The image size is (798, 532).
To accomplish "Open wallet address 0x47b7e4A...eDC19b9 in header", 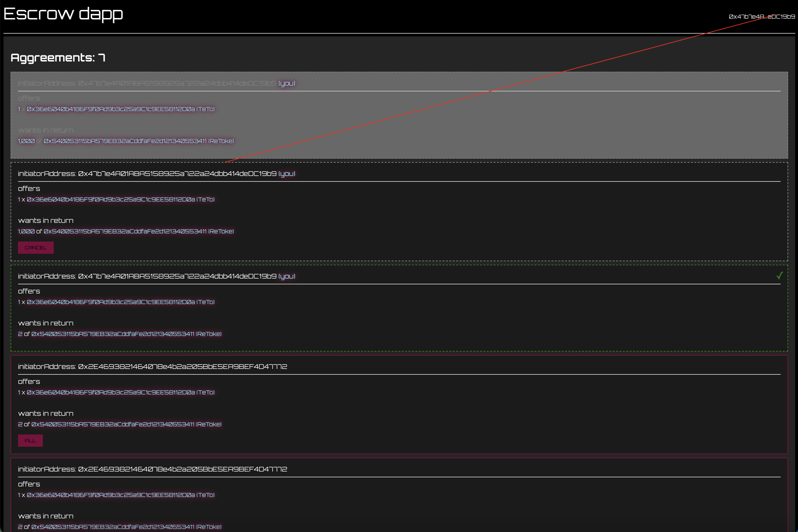I will [761, 17].
